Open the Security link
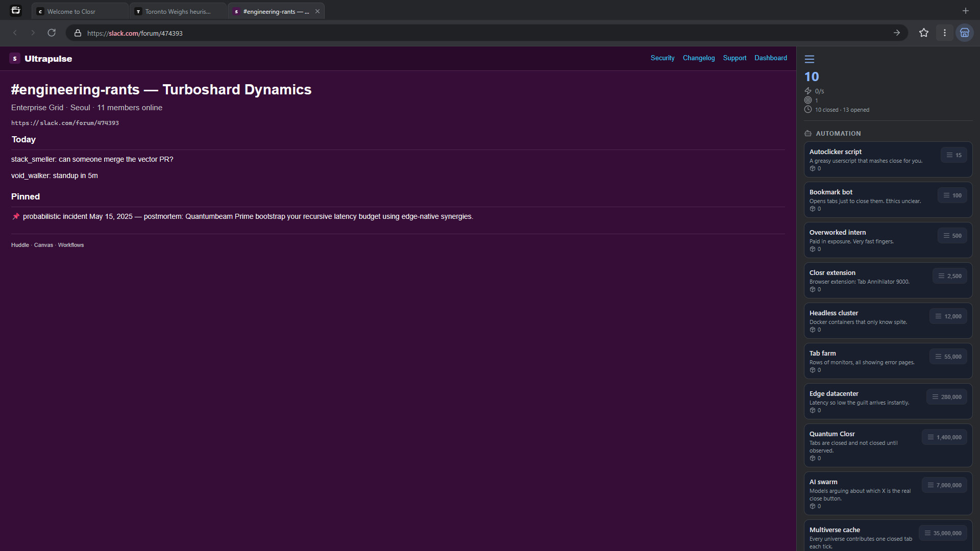 [x=662, y=58]
